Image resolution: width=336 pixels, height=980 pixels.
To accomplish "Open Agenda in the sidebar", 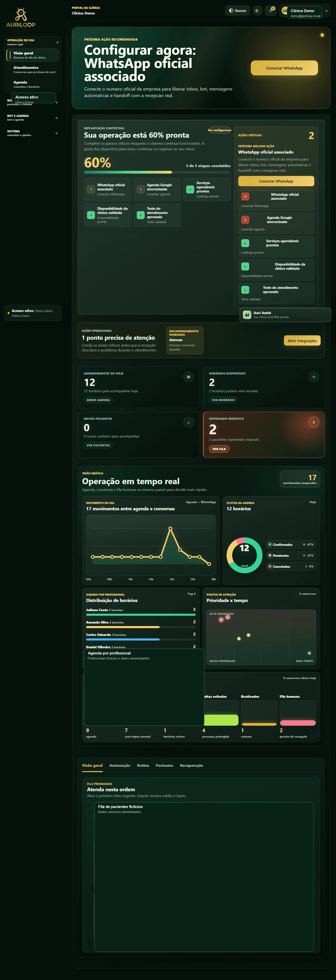I will 33,84.
